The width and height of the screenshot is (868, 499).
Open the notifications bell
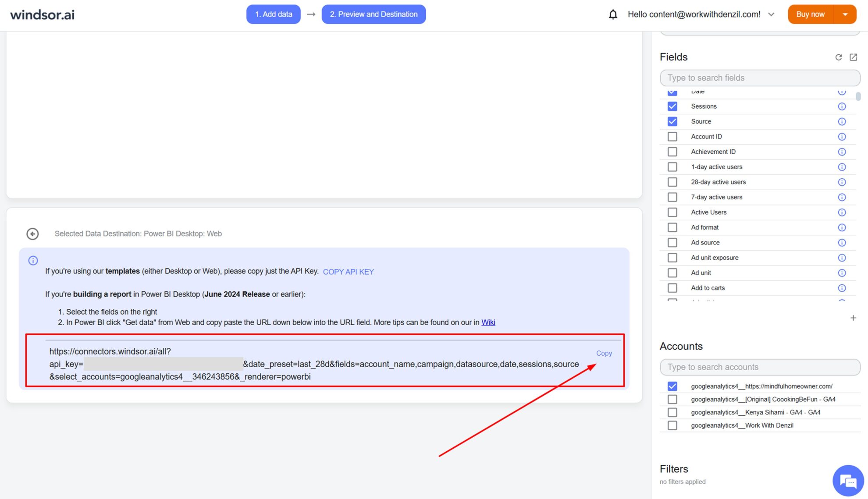613,14
